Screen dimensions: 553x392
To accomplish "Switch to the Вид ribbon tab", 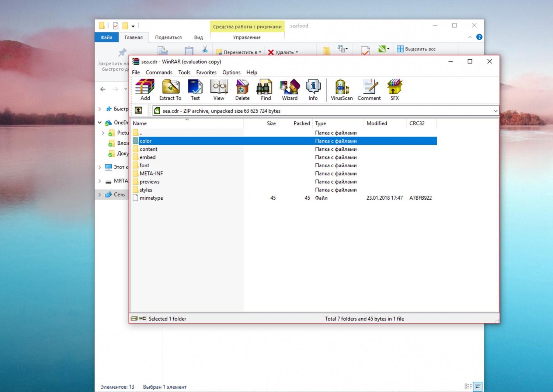I will [198, 38].
